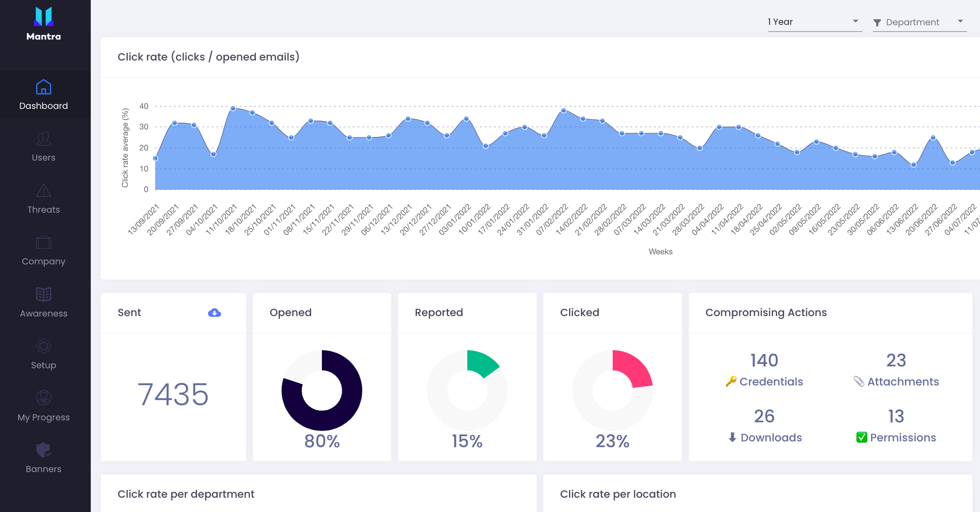980x512 pixels.
Task: Open the Department filter dropdown
Action: [919, 22]
